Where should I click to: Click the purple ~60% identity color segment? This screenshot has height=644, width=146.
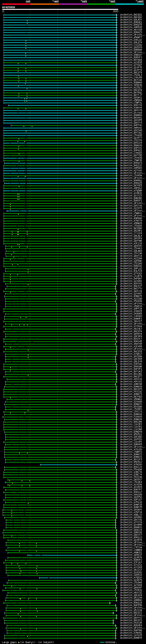click(x=73, y=4)
